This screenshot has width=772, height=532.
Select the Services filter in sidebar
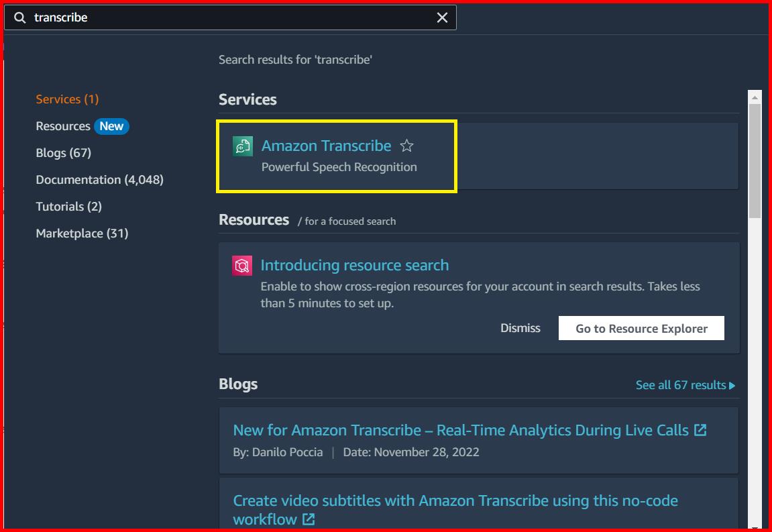(67, 99)
